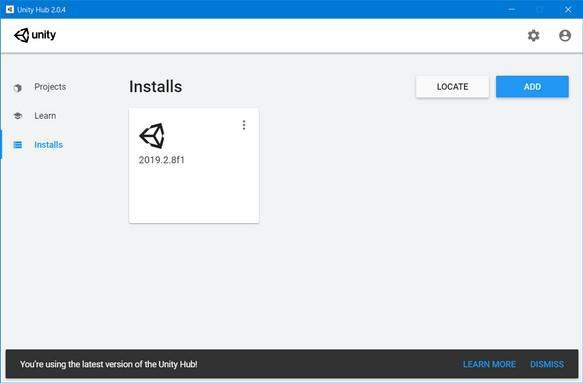The height and width of the screenshot is (383, 583).
Task: Click the LOCATE button
Action: coord(452,87)
